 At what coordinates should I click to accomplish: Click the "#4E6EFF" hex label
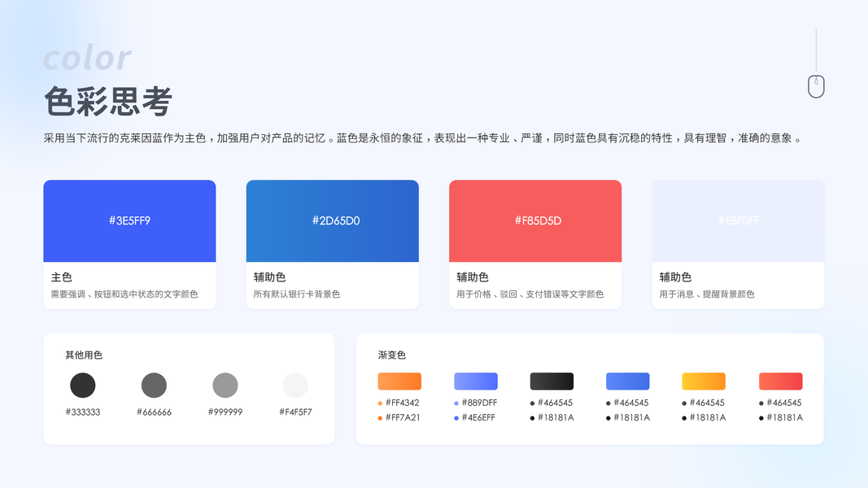coord(478,418)
